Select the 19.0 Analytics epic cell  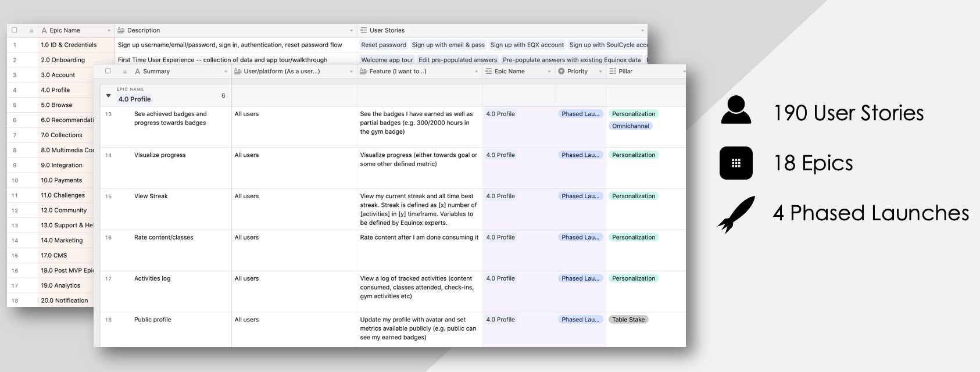(66, 286)
